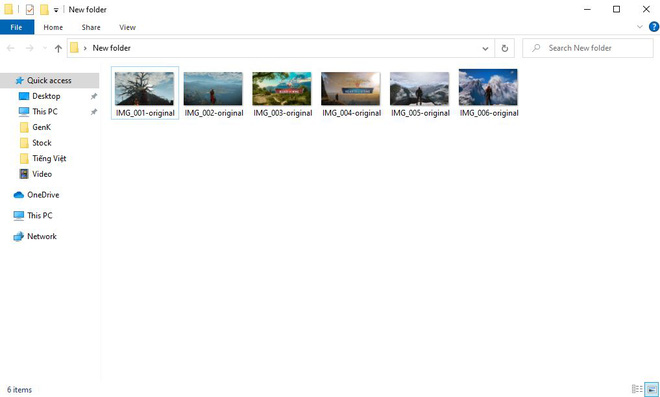Select the IMG_004-original thumbnail

point(351,88)
